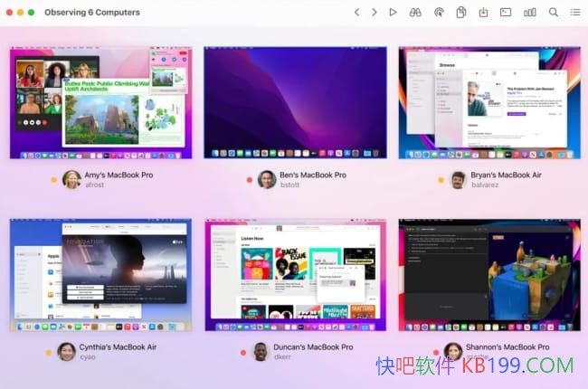Select Cynthia's MacBook Air screen thumbnail

click(x=101, y=275)
